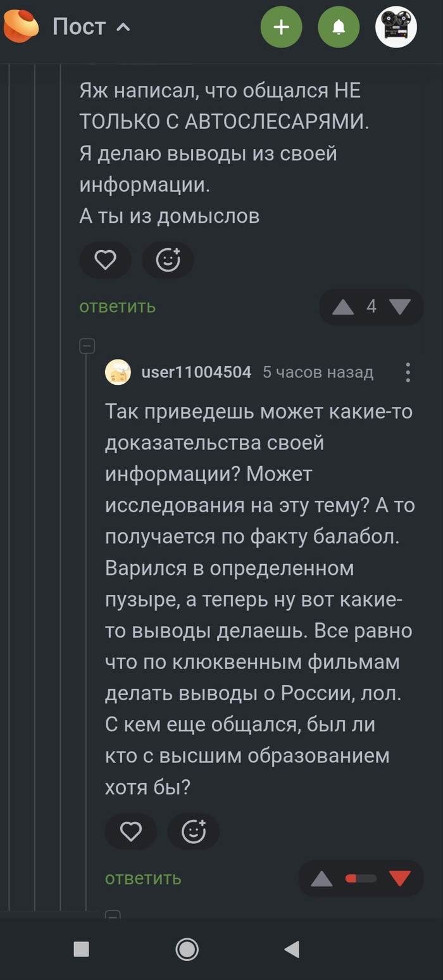Viewport: 443px width, 980px height.
Task: Upvote the first comment
Action: (x=342, y=306)
